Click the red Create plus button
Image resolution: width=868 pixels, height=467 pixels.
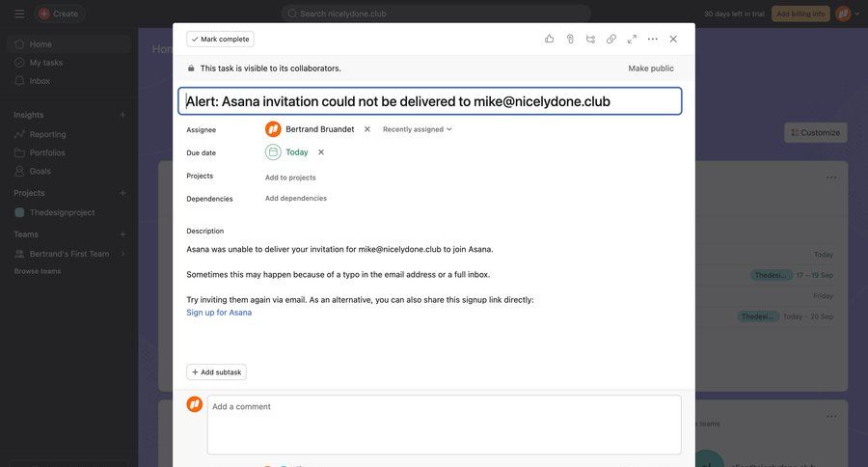tap(44, 14)
